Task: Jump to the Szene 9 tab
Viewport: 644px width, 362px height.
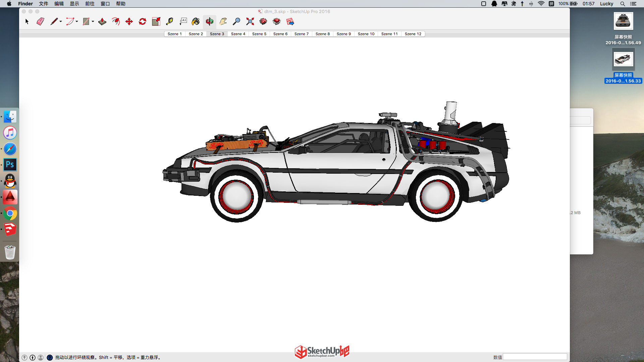Action: point(344,34)
